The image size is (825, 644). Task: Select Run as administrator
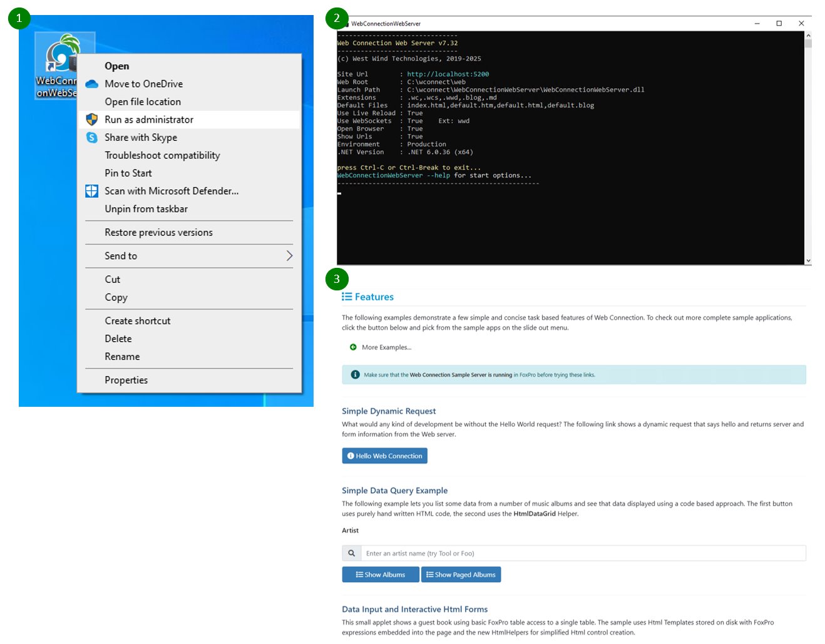click(x=188, y=120)
